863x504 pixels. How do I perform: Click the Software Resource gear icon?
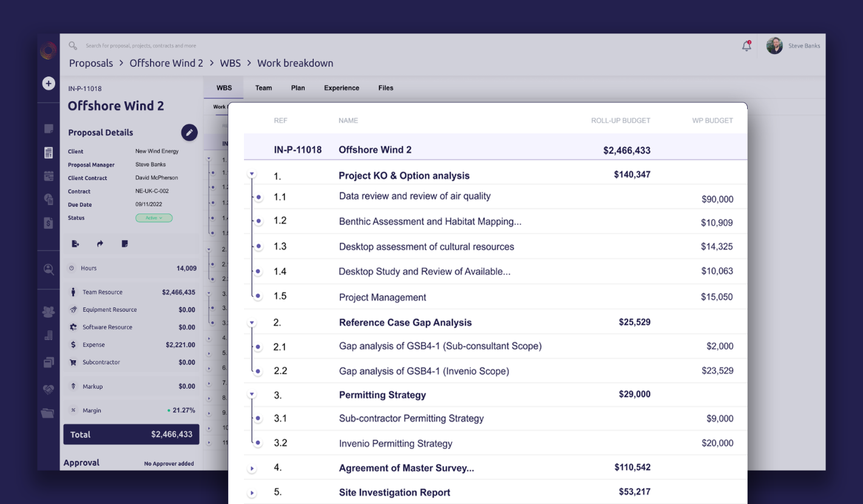tap(73, 328)
